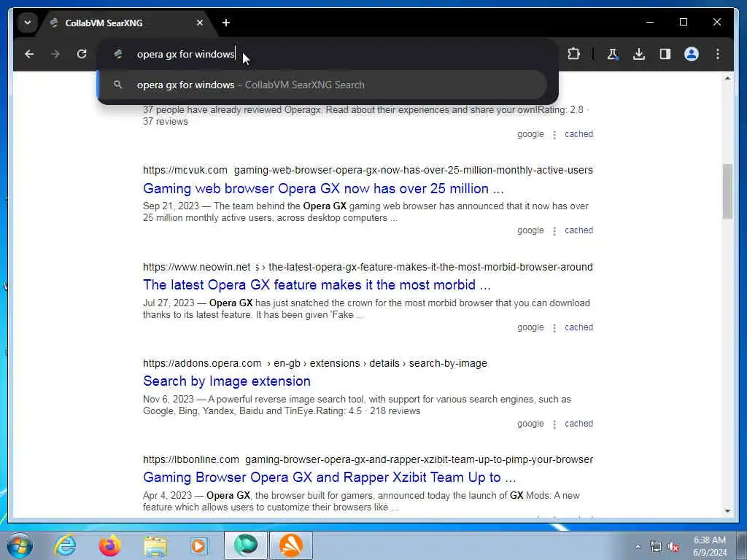Click the page scrollbar up arrow
This screenshot has height=560, width=747.
pyautogui.click(x=727, y=78)
